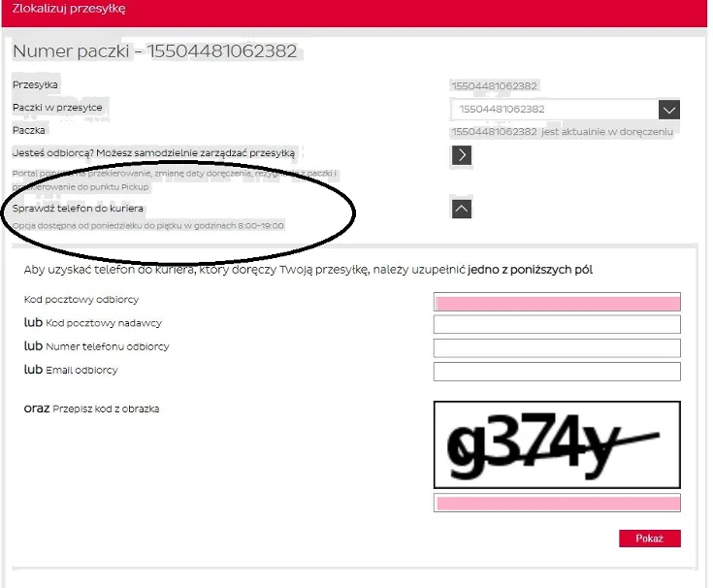Click shipment number value beside Przesyłka
The image size is (713, 588).
pos(495,86)
